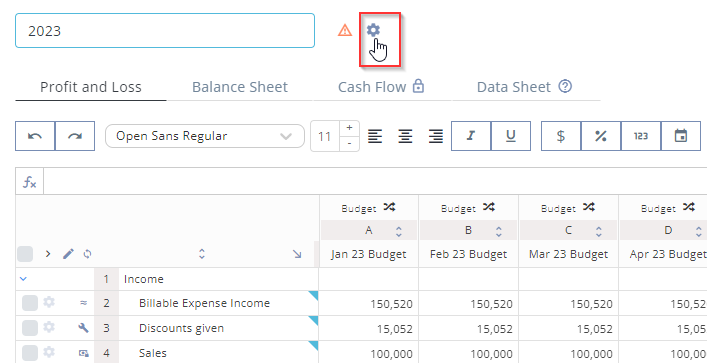
Task: Click wrench icon on Discounts given row
Action: (83, 328)
